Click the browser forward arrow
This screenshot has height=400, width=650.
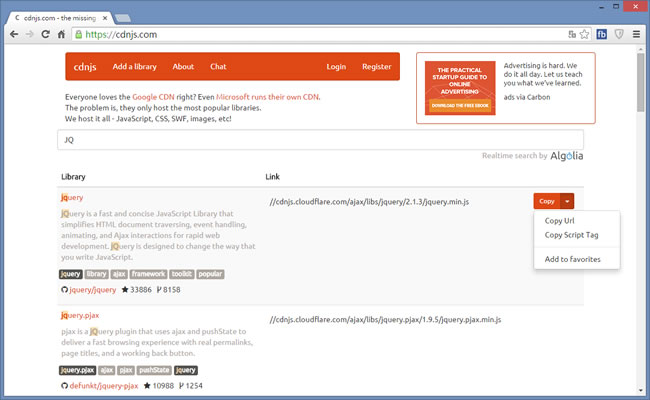(29, 34)
